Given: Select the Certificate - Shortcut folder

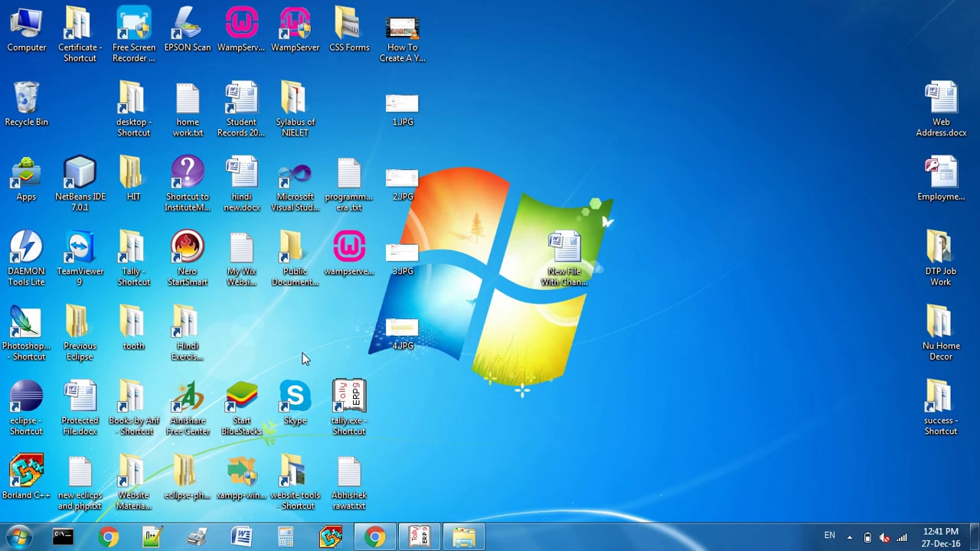Looking at the screenshot, I should pos(80,35).
